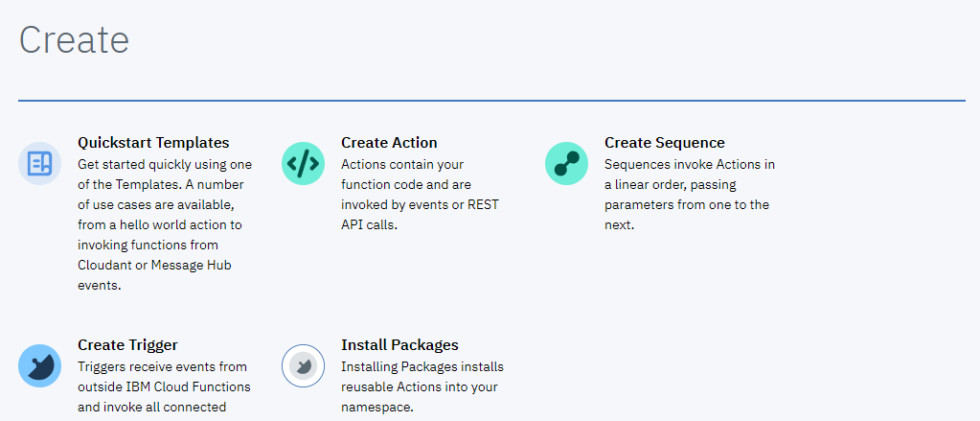Select the Create Action heading
Image resolution: width=980 pixels, height=421 pixels.
(389, 143)
